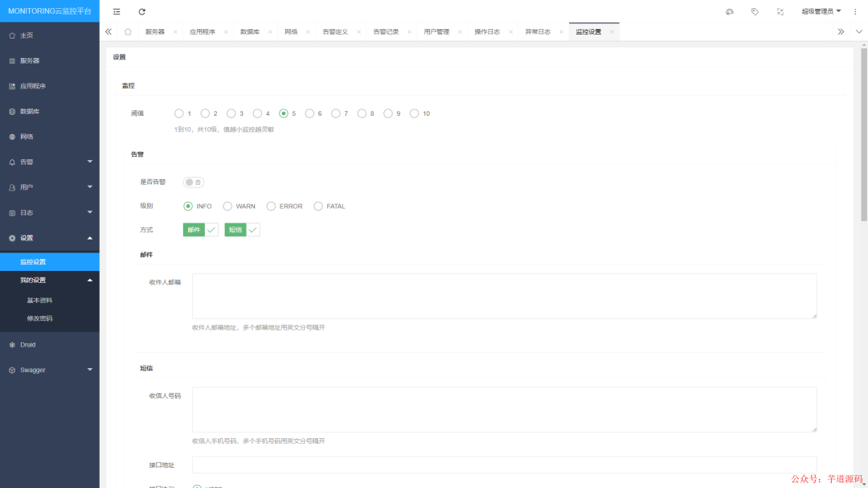Screen dimensions: 868x488
Task: Close the 网络 tab
Action: (309, 32)
